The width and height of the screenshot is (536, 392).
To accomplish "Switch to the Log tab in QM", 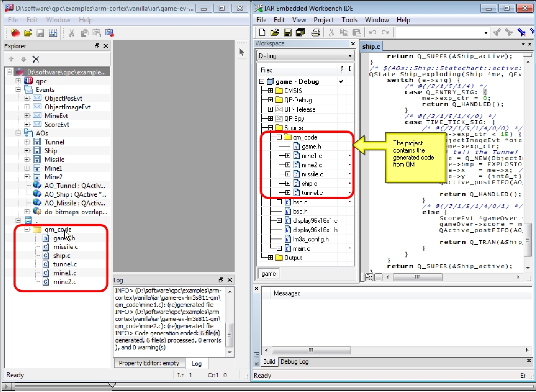I will pyautogui.click(x=197, y=363).
